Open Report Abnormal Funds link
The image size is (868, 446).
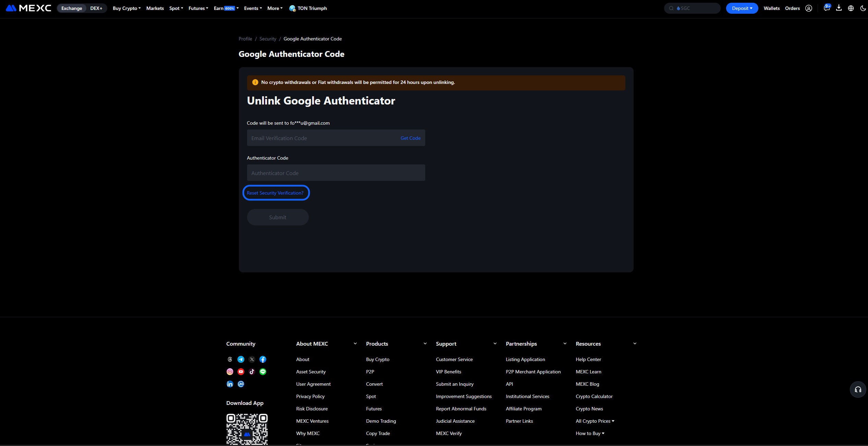pos(461,409)
